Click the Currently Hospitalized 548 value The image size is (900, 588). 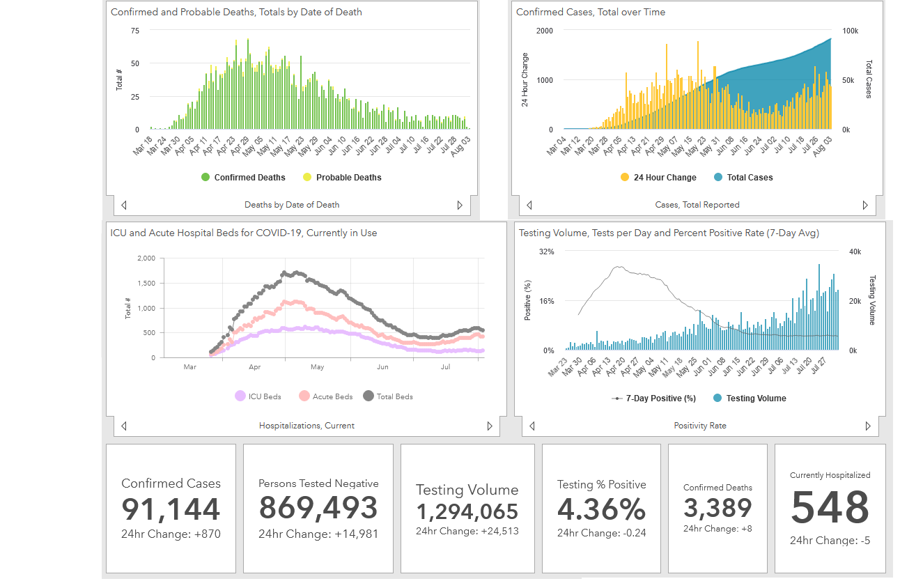coord(830,507)
